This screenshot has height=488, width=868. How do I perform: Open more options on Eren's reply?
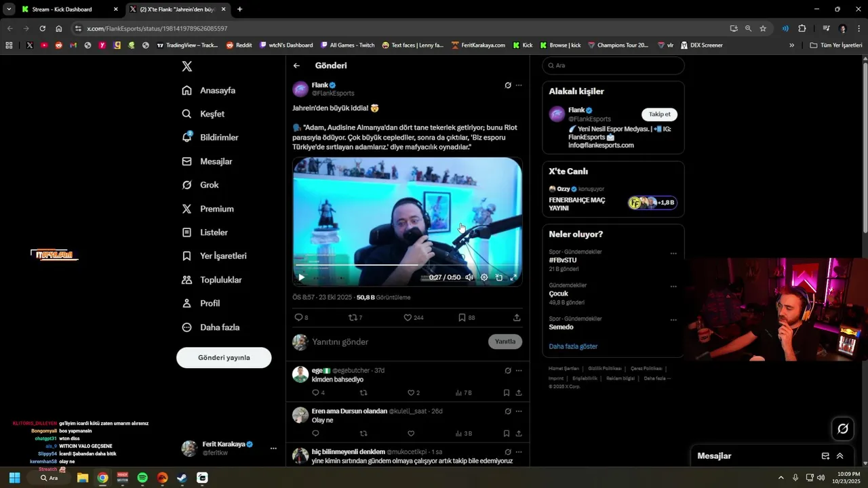click(x=519, y=411)
